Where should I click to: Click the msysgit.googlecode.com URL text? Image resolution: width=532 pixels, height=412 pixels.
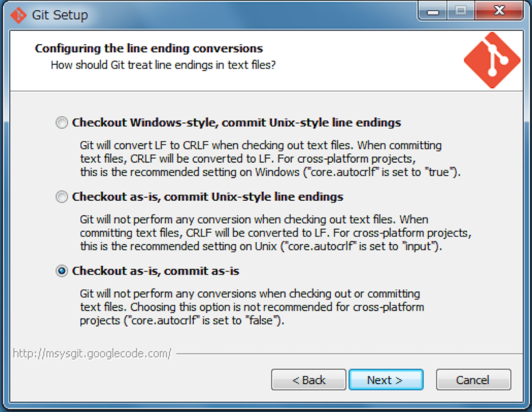pyautogui.click(x=92, y=354)
